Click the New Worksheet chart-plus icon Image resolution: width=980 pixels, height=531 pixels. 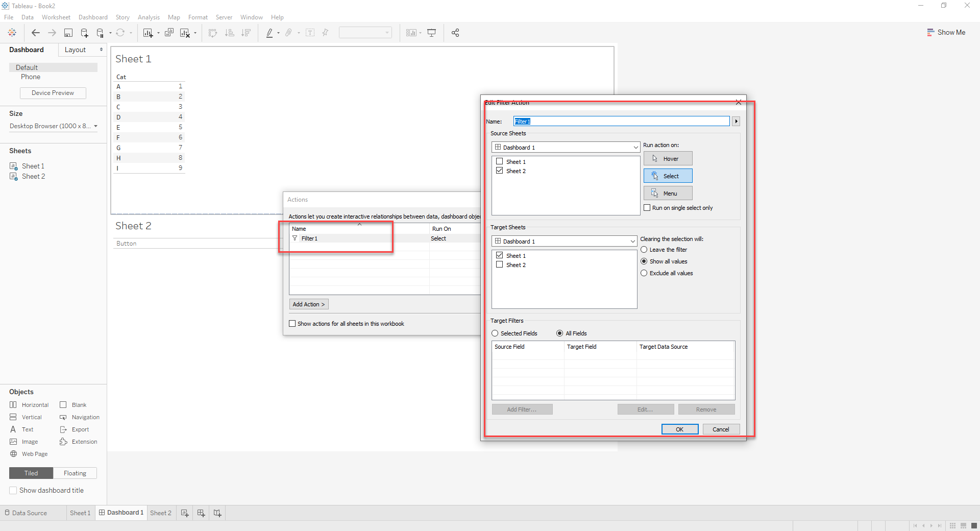148,33
